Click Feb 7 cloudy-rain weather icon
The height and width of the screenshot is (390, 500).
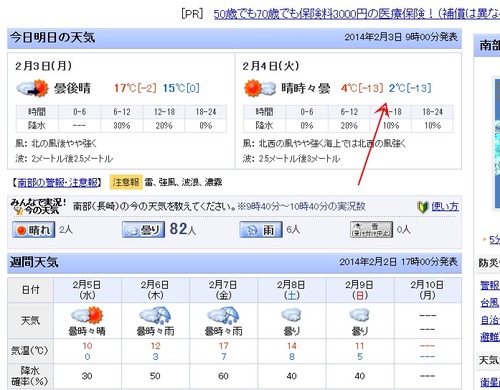click(x=223, y=315)
